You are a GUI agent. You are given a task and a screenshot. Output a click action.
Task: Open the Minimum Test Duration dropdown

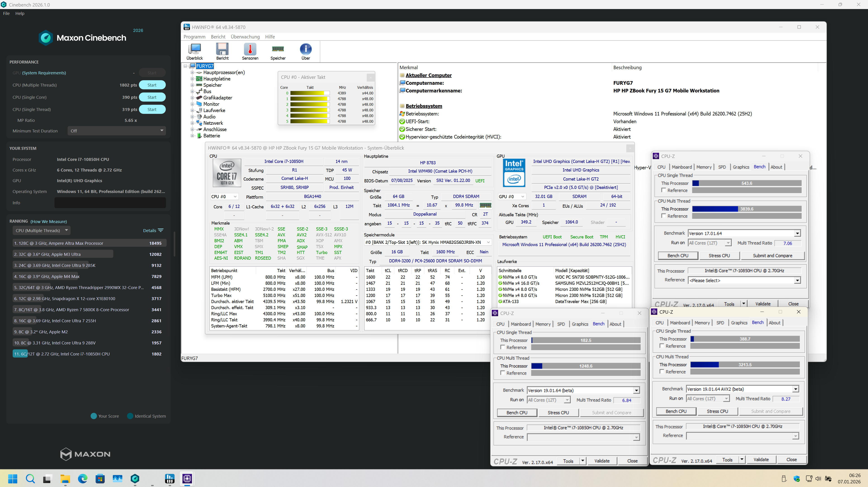point(117,131)
